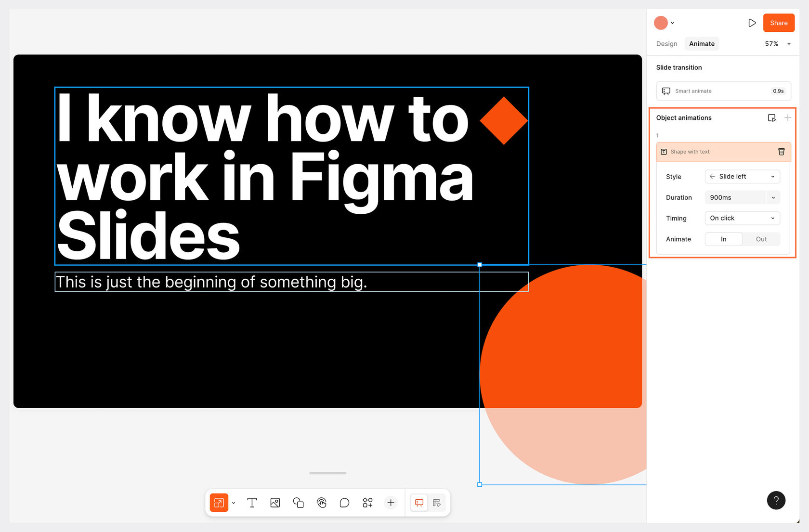Open the Image insertion tool
Image resolution: width=809 pixels, height=532 pixels.
point(275,503)
